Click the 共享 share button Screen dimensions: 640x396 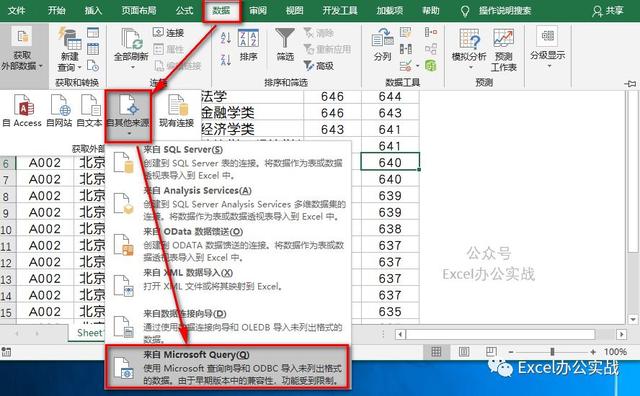point(608,11)
